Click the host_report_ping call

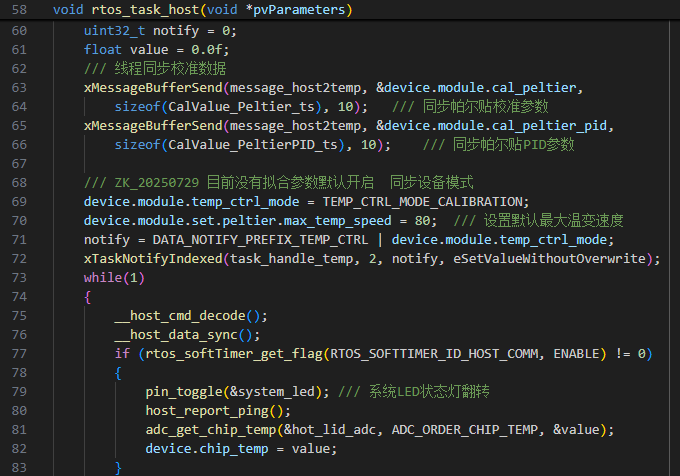207,411
